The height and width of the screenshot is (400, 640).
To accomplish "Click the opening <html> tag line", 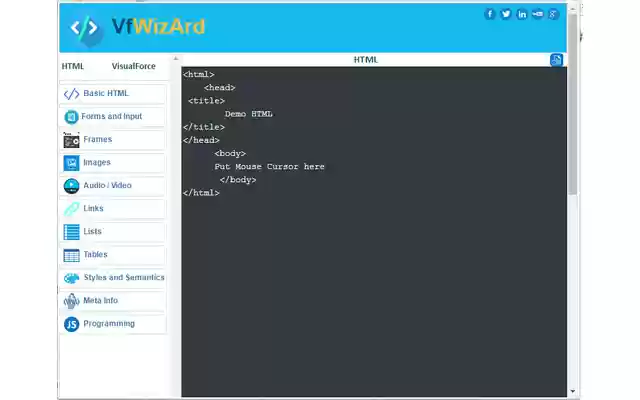I will tap(199, 74).
